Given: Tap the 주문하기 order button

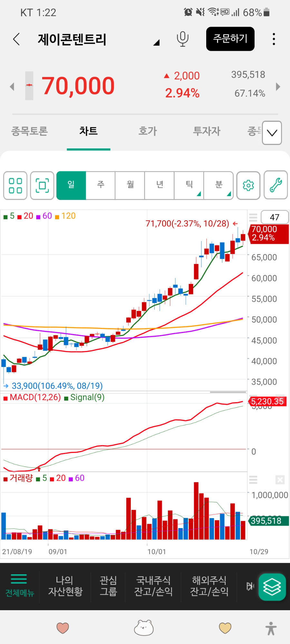Looking at the screenshot, I should [x=230, y=39].
